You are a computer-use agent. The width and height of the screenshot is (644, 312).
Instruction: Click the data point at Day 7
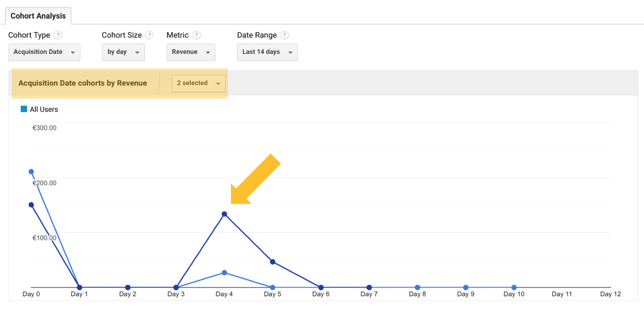click(369, 287)
